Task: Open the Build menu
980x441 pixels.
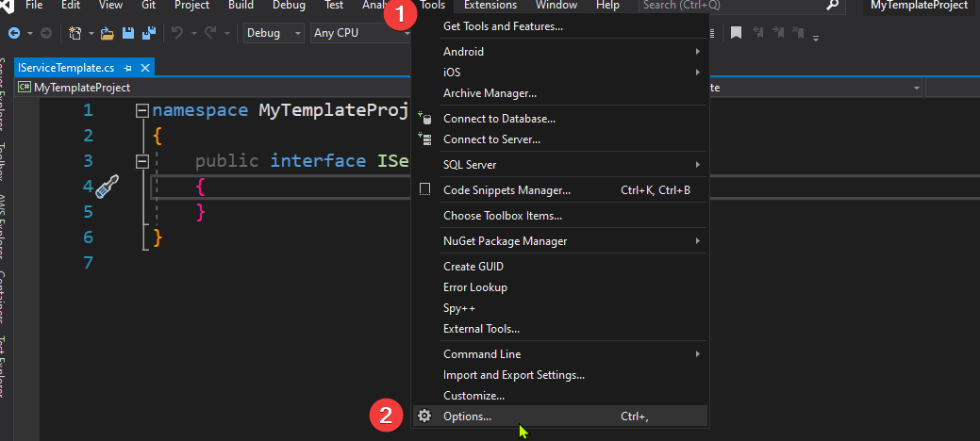Action: tap(241, 5)
